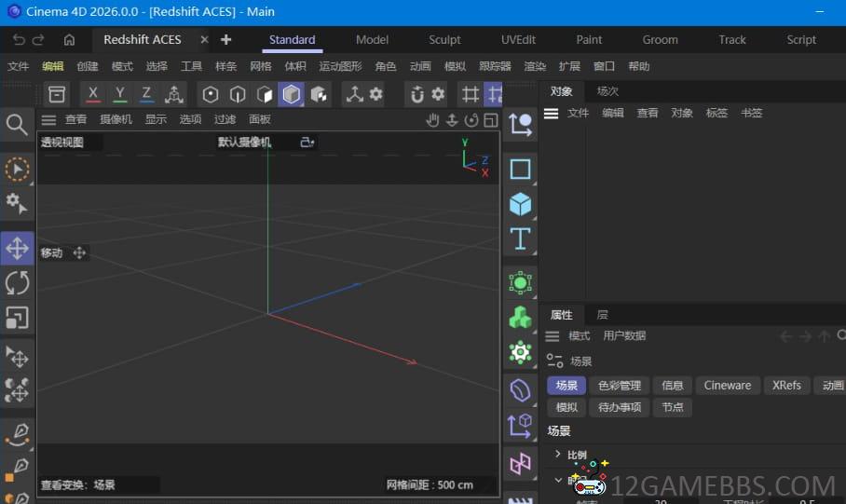
Task: Toggle X axis lock
Action: coord(93,94)
